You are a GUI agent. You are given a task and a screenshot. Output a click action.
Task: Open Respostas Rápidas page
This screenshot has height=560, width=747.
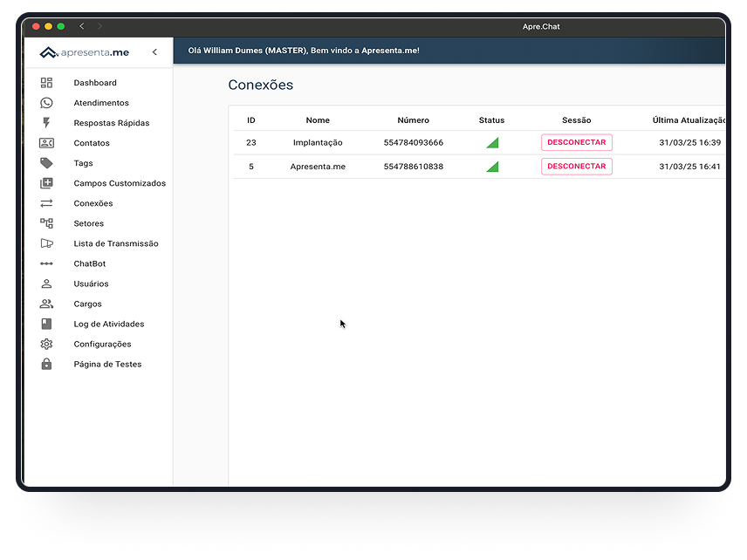pos(112,123)
